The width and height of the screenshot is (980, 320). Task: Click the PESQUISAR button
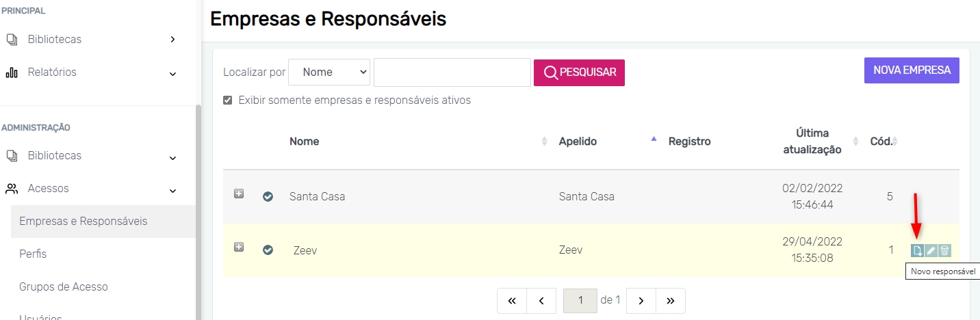(x=579, y=72)
